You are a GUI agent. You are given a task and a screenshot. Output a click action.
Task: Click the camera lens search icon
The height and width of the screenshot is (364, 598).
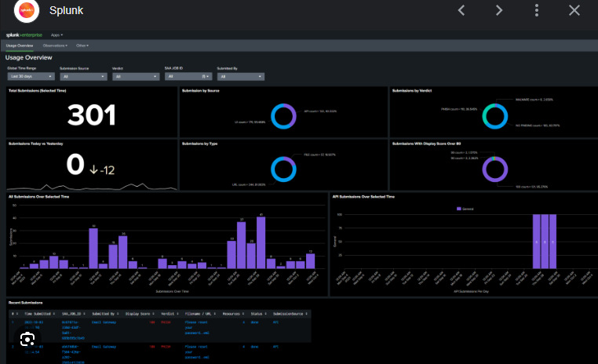point(27,339)
